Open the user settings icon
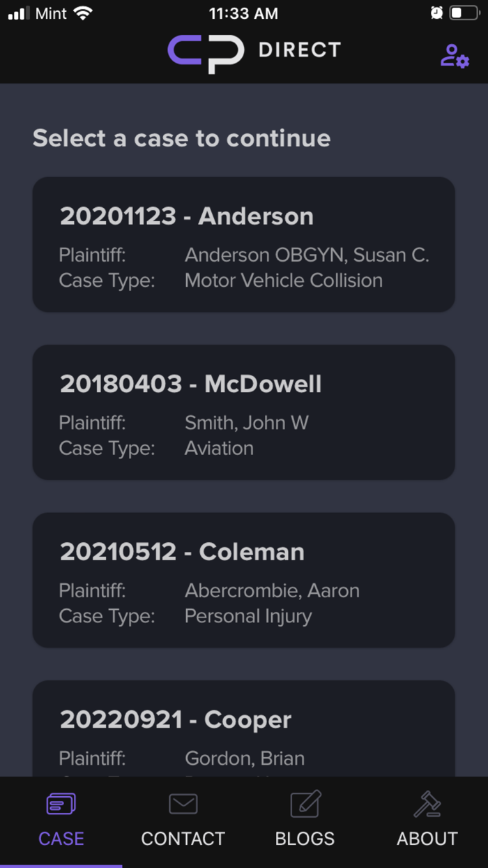 455,56
